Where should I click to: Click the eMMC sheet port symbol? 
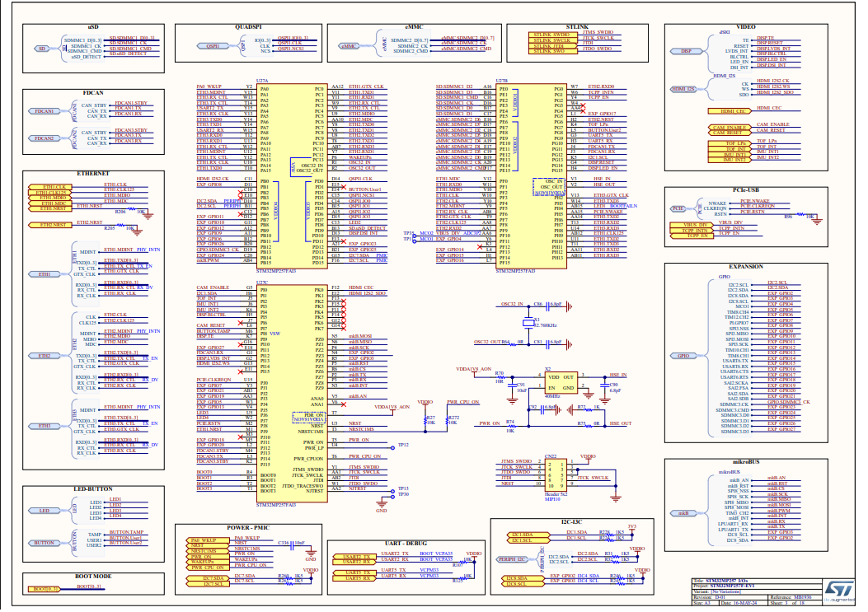coord(349,46)
